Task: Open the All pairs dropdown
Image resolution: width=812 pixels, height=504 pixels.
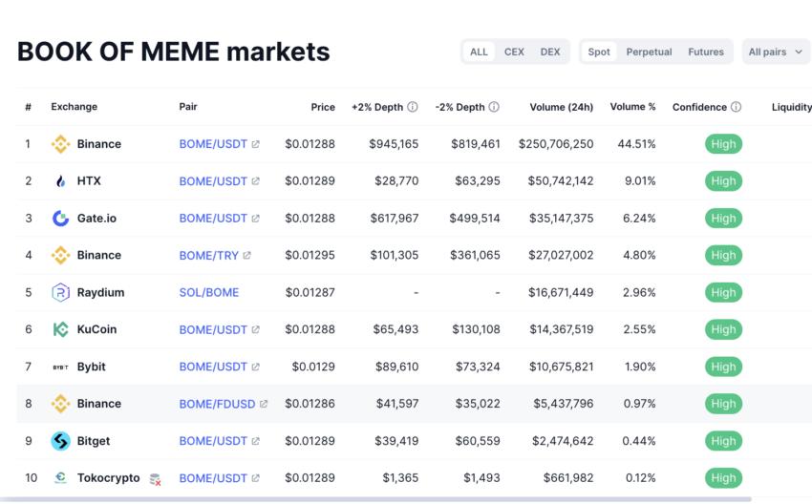Action: [776, 52]
